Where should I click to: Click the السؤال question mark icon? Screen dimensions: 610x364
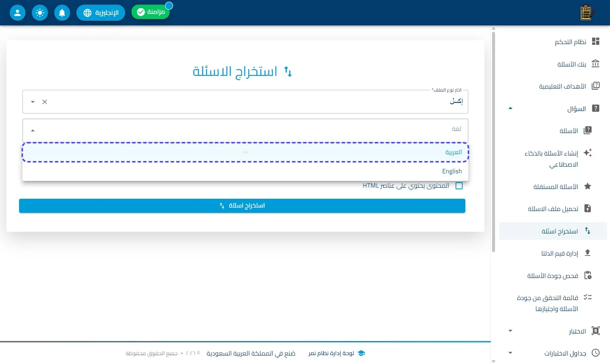coord(596,108)
